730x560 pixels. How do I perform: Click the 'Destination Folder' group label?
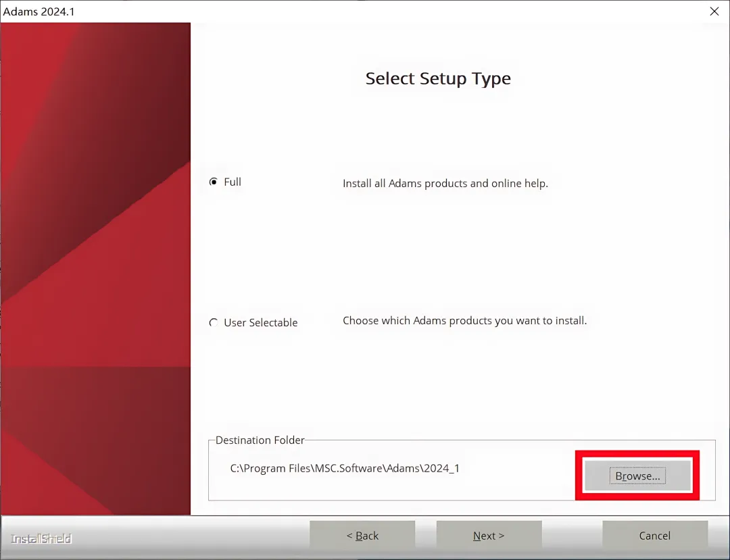click(260, 440)
